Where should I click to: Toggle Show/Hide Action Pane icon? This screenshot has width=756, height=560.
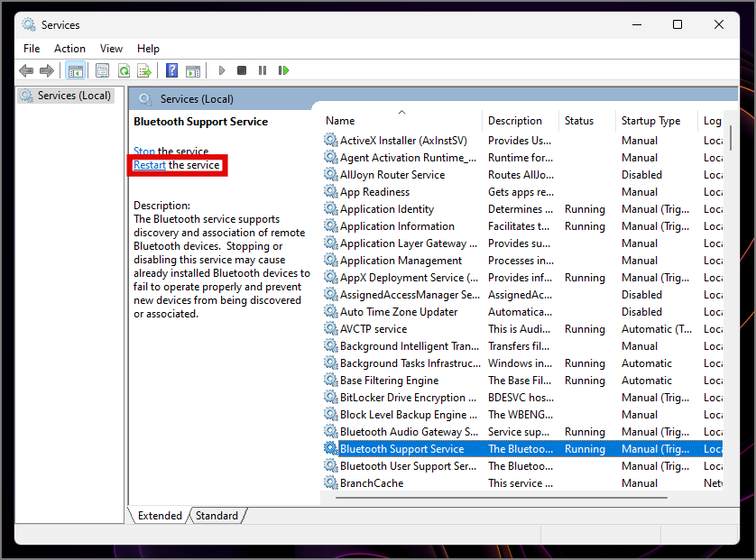coord(193,71)
